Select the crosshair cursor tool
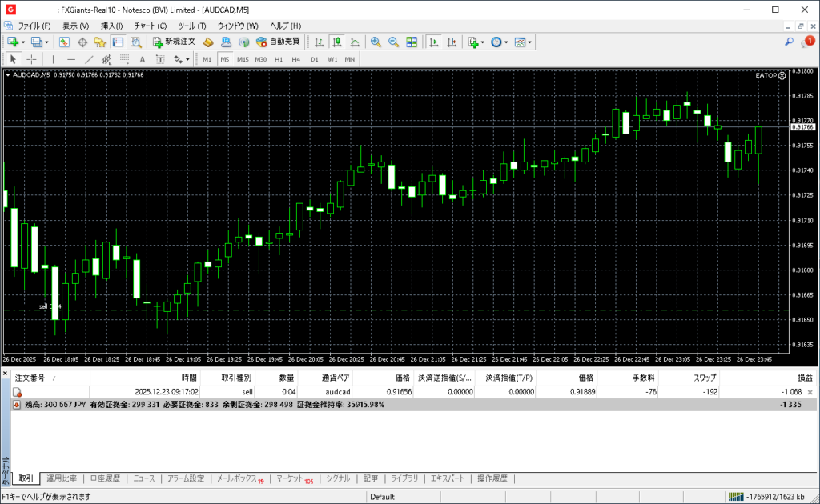Screen dimensions: 820x504 tap(31, 59)
